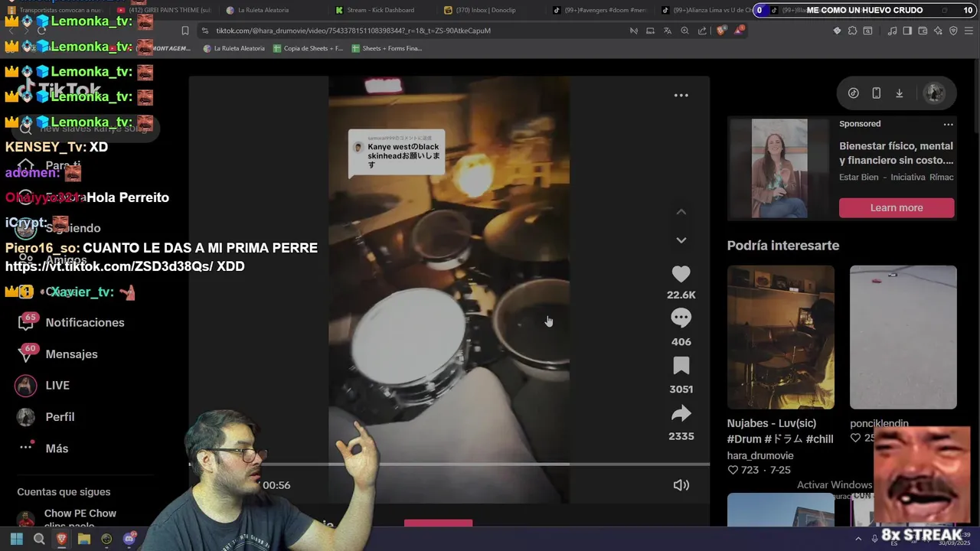The image size is (980, 551).
Task: Share video using the arrow icon
Action: point(681,414)
